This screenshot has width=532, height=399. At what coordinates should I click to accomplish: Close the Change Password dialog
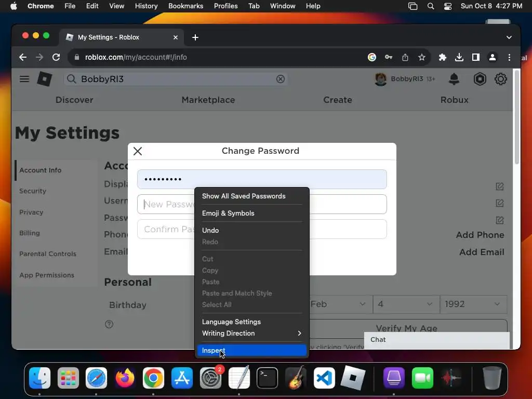click(138, 151)
